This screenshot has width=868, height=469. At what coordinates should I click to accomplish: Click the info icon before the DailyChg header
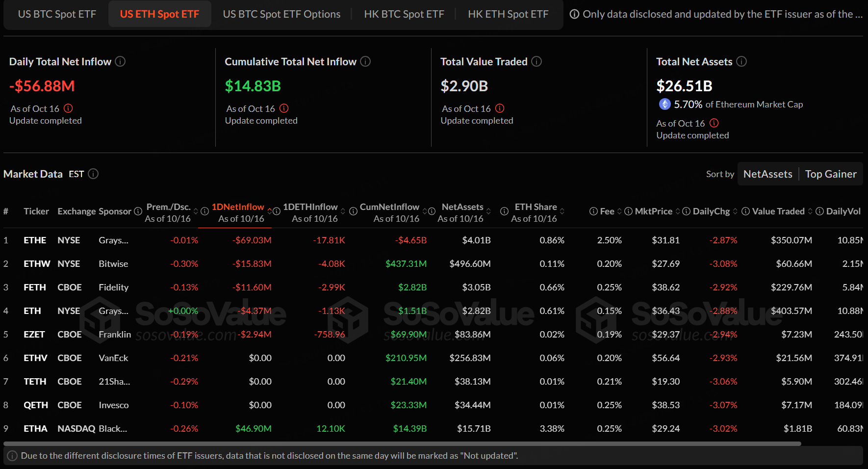[687, 211]
